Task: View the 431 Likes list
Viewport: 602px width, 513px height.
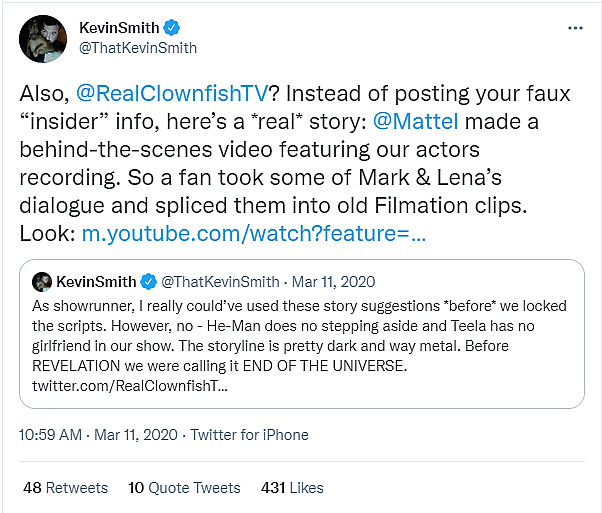Action: click(292, 488)
